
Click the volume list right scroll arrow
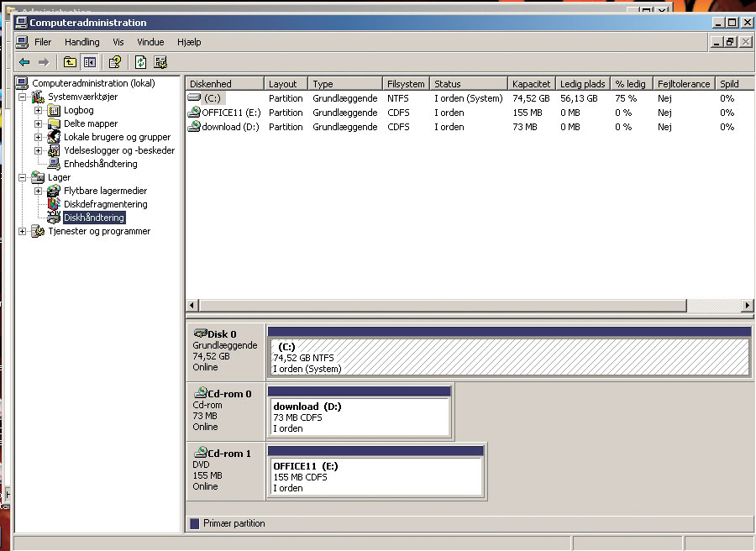pos(748,306)
